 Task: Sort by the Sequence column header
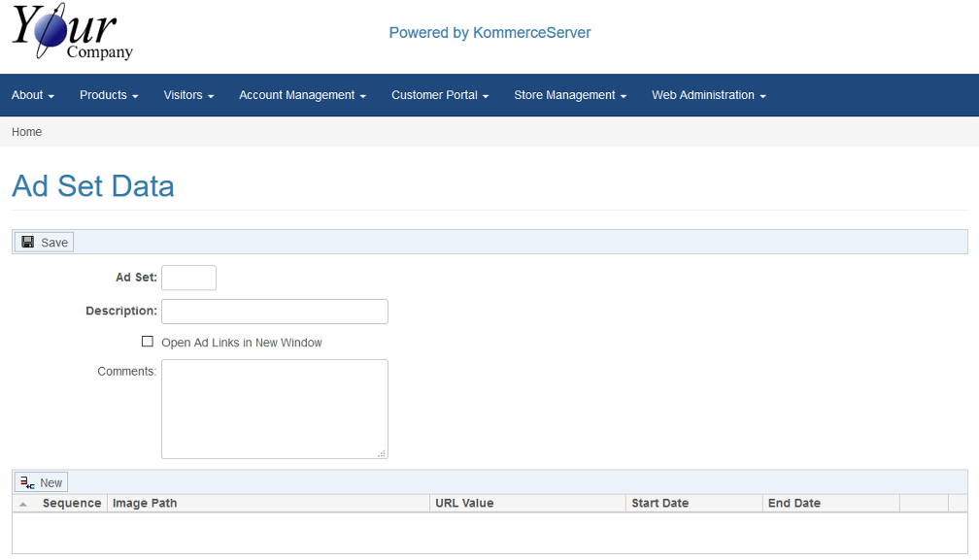tap(72, 504)
